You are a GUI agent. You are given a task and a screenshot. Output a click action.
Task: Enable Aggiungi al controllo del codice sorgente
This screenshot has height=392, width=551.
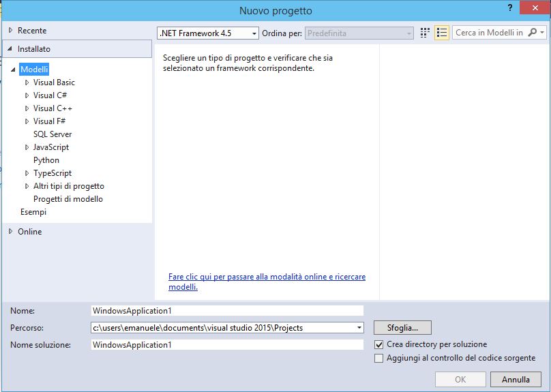[x=379, y=359]
